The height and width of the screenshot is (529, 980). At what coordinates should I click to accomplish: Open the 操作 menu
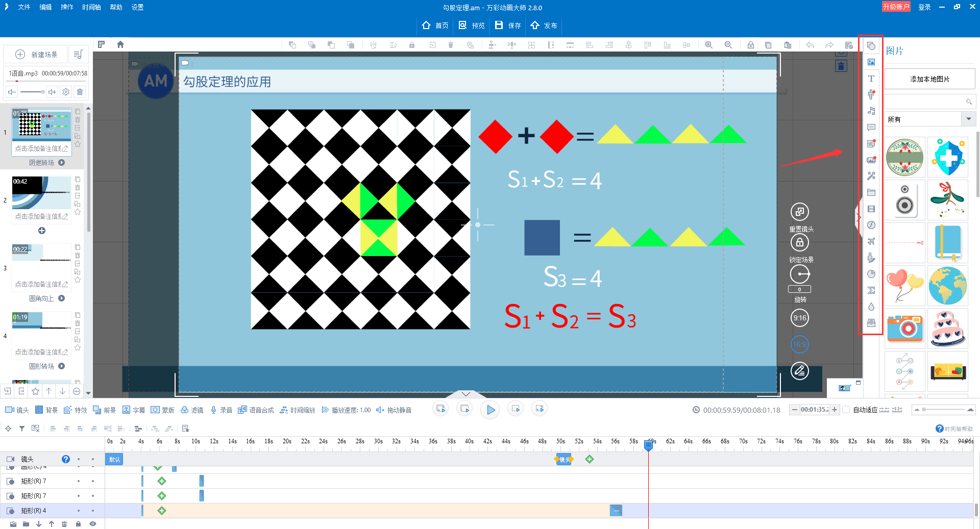pyautogui.click(x=67, y=7)
